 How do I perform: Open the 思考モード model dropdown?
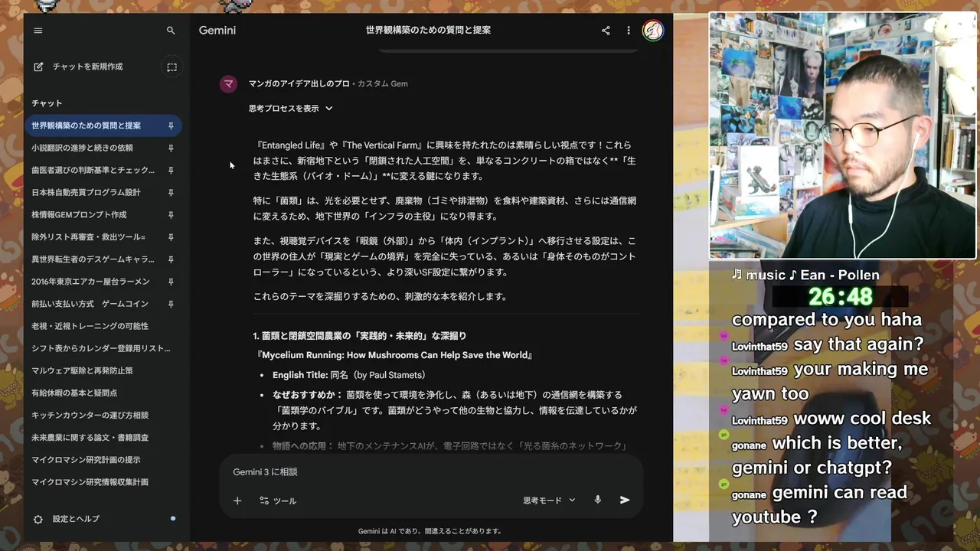pyautogui.click(x=549, y=500)
